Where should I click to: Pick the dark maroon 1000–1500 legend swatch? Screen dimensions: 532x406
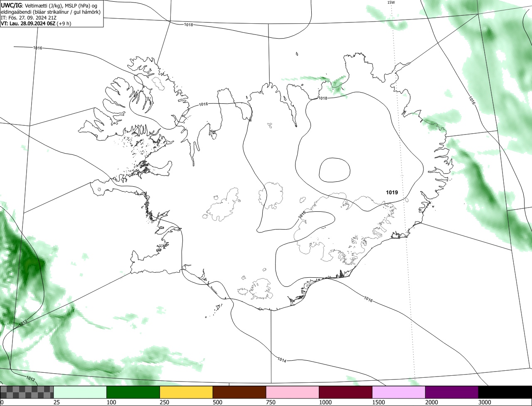(x=346, y=392)
